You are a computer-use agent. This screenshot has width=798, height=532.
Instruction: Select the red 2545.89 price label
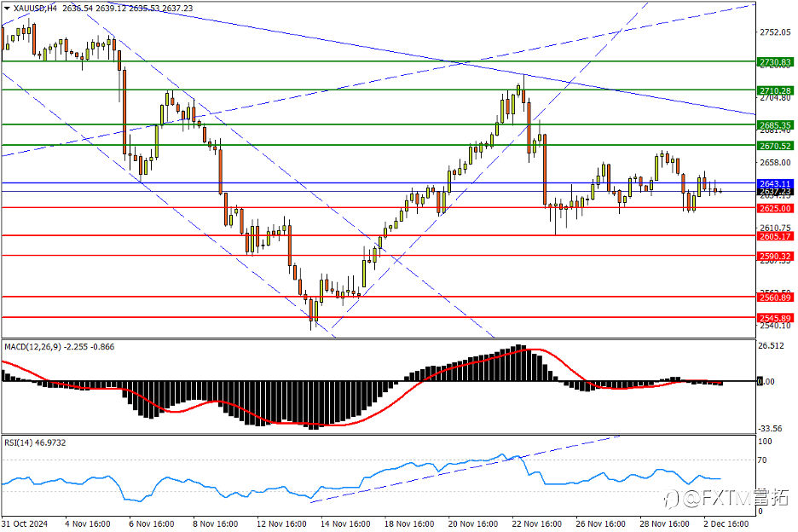tap(775, 318)
